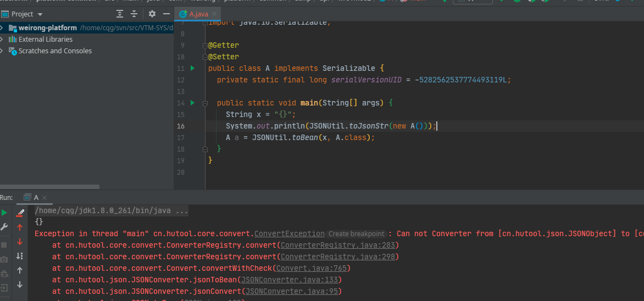This screenshot has height=301, width=644.
Task: Click run gutter icon beside class A
Action: [193, 68]
